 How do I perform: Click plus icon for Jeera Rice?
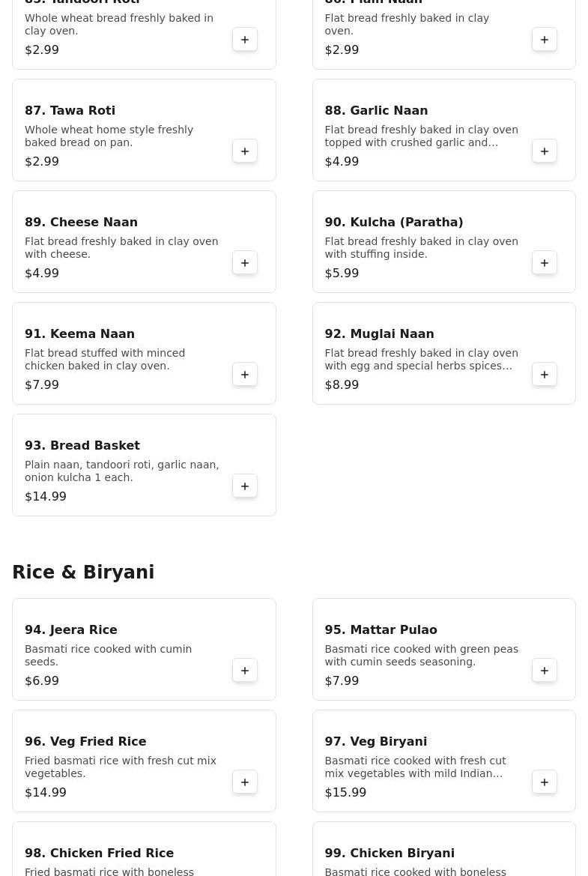pos(245,671)
